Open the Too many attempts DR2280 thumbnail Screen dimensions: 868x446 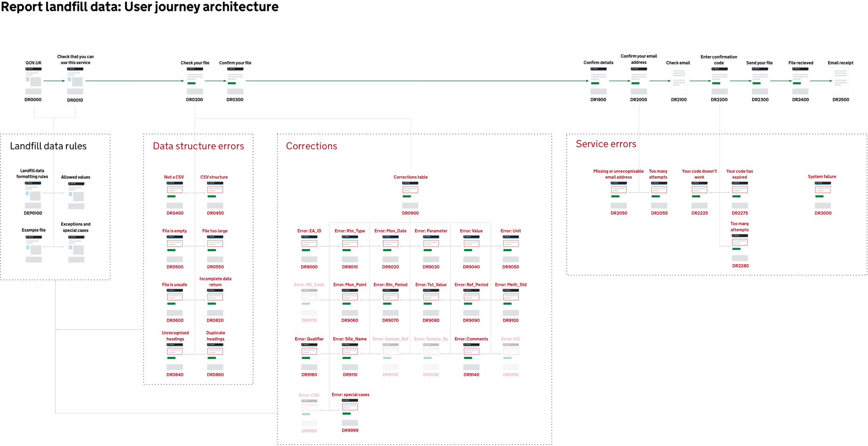[x=740, y=248]
